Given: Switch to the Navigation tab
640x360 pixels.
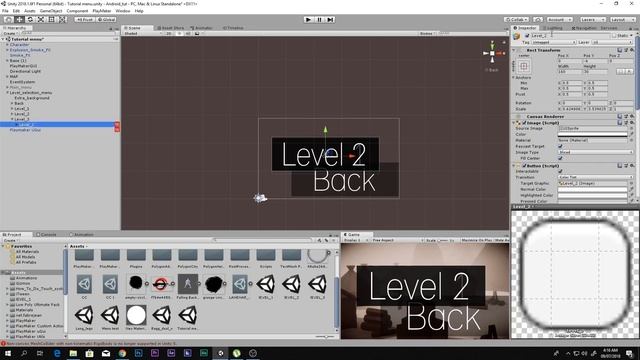Looking at the screenshot, I should pyautogui.click(x=584, y=28).
